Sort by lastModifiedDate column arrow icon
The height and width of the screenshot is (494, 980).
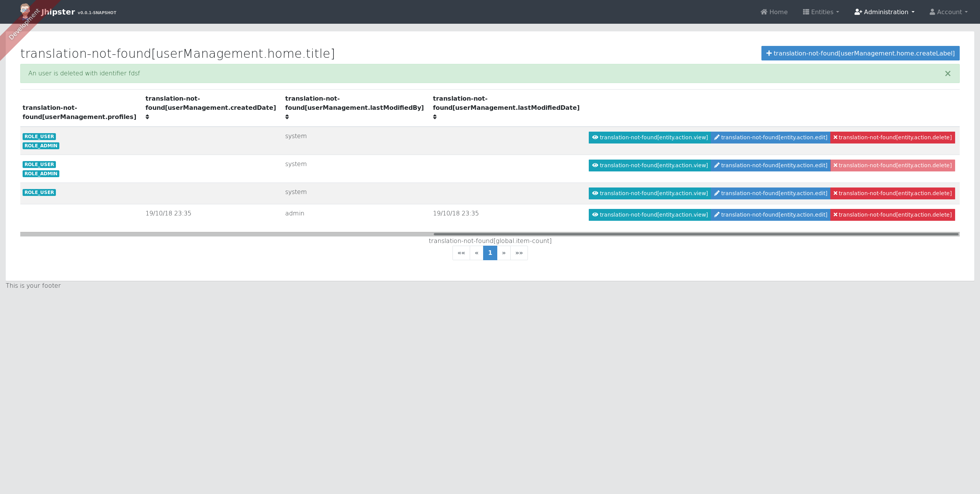click(435, 117)
